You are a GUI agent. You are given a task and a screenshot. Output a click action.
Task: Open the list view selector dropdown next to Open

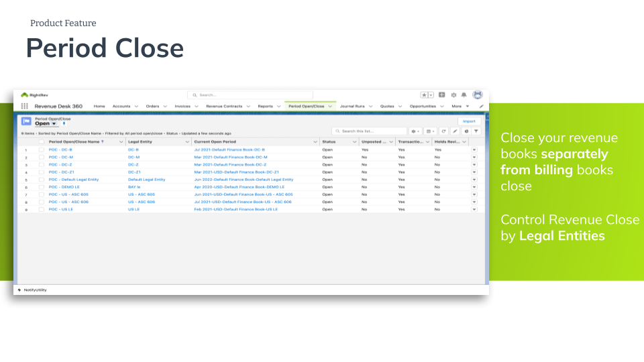point(54,123)
